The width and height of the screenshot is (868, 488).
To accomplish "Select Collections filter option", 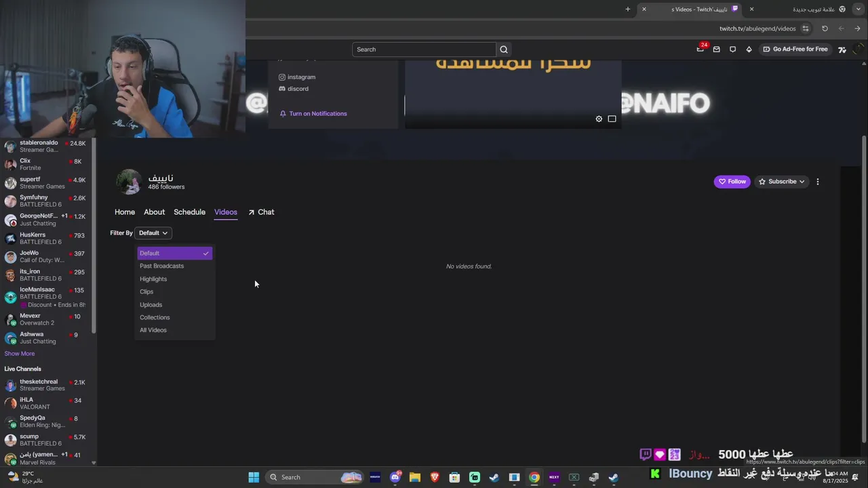I will click(175, 318).
